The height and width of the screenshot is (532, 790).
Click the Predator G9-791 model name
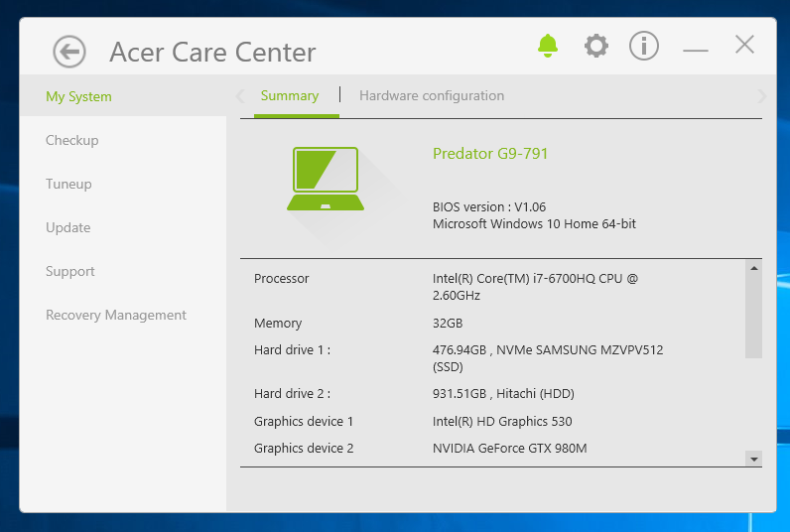pyautogui.click(x=490, y=153)
